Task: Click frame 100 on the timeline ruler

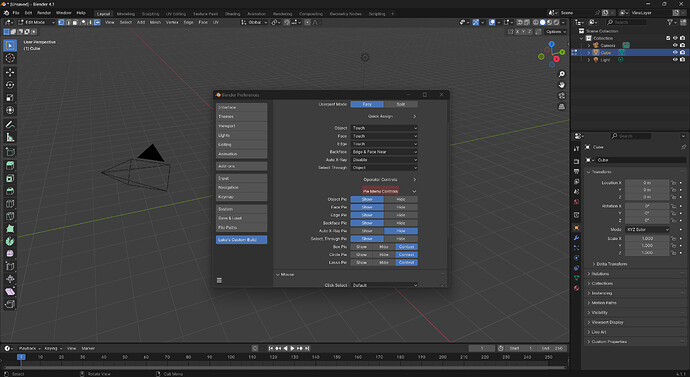Action: (231, 357)
